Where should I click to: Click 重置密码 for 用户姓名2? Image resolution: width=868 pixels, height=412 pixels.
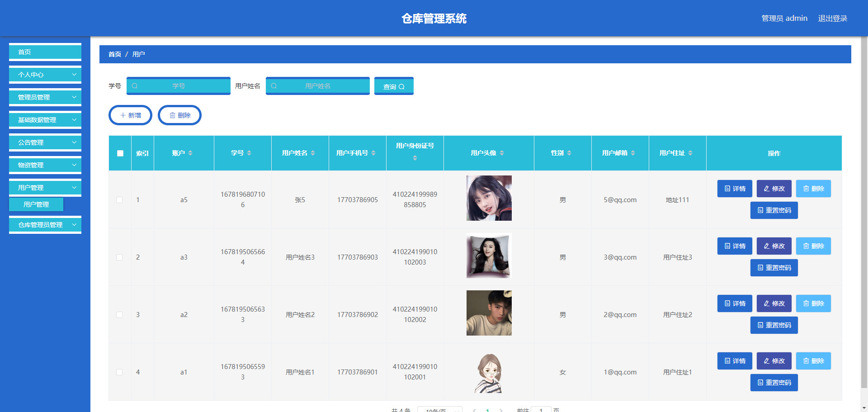pos(774,325)
